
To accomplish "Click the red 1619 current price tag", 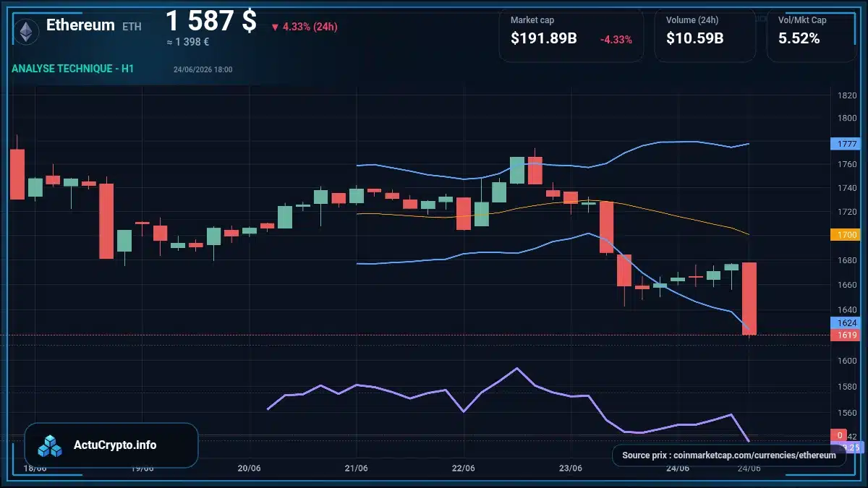I will tap(844, 335).
